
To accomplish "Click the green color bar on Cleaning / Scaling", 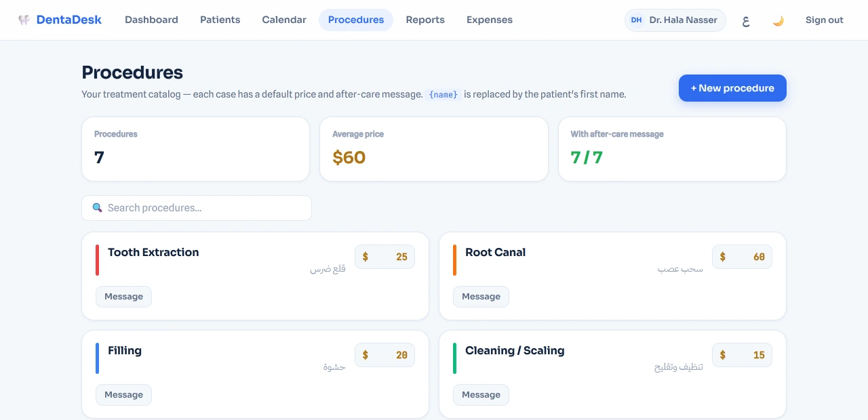I will (x=454, y=358).
